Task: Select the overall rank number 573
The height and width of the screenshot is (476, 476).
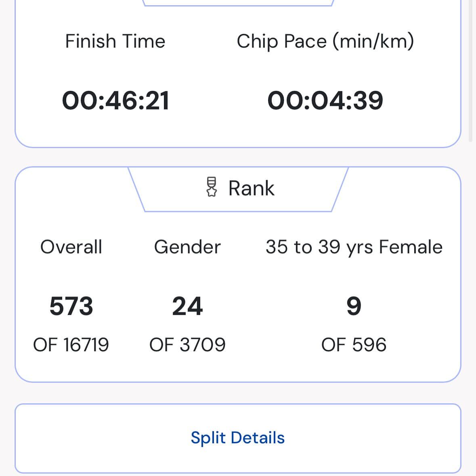Action: (x=71, y=306)
